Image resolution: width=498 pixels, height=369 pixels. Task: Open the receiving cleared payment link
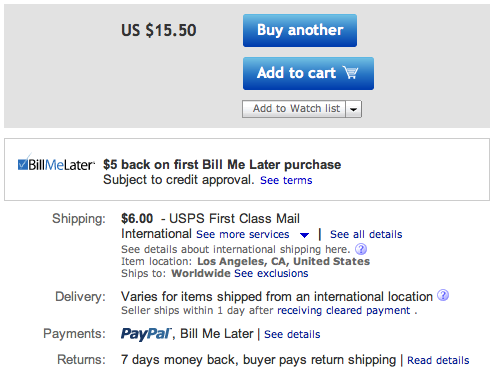pos(344,310)
